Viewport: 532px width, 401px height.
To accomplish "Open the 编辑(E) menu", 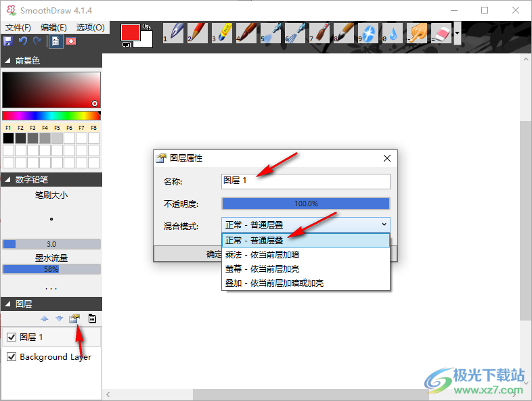I will [x=53, y=28].
